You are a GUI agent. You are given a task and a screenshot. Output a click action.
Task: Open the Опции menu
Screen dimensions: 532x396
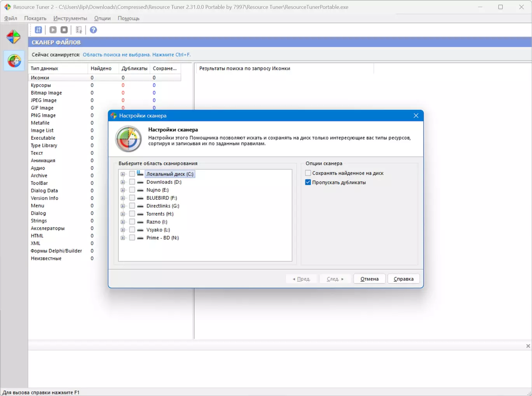click(102, 18)
